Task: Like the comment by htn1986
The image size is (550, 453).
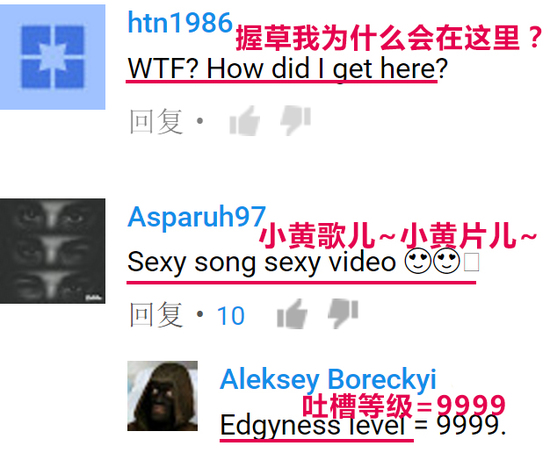Action: pyautogui.click(x=244, y=120)
